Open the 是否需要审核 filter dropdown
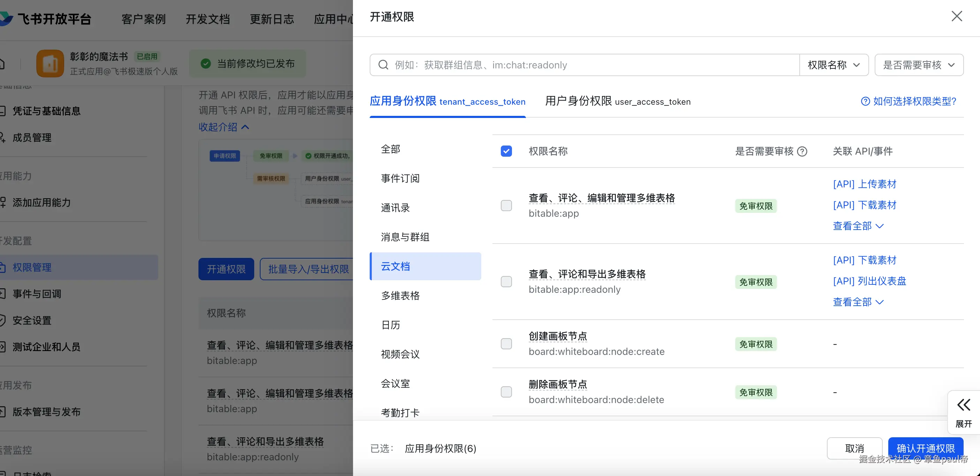This screenshot has height=476, width=980. click(918, 65)
